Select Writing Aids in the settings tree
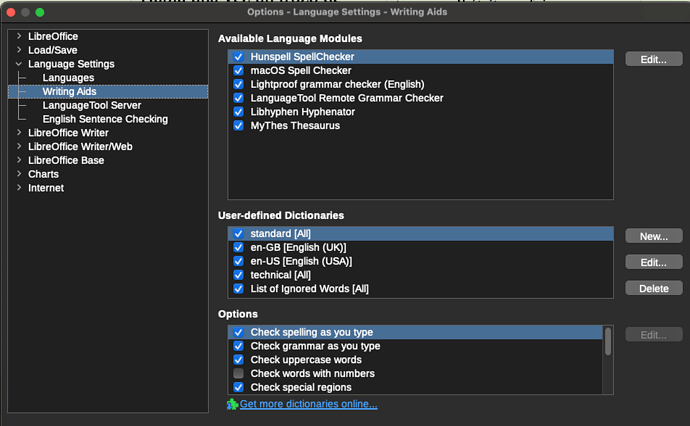Viewport: 690px width, 426px height. (x=70, y=92)
